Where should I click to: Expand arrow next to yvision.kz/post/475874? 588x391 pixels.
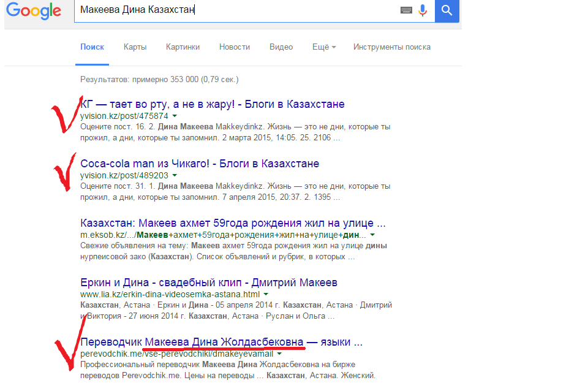coord(175,116)
